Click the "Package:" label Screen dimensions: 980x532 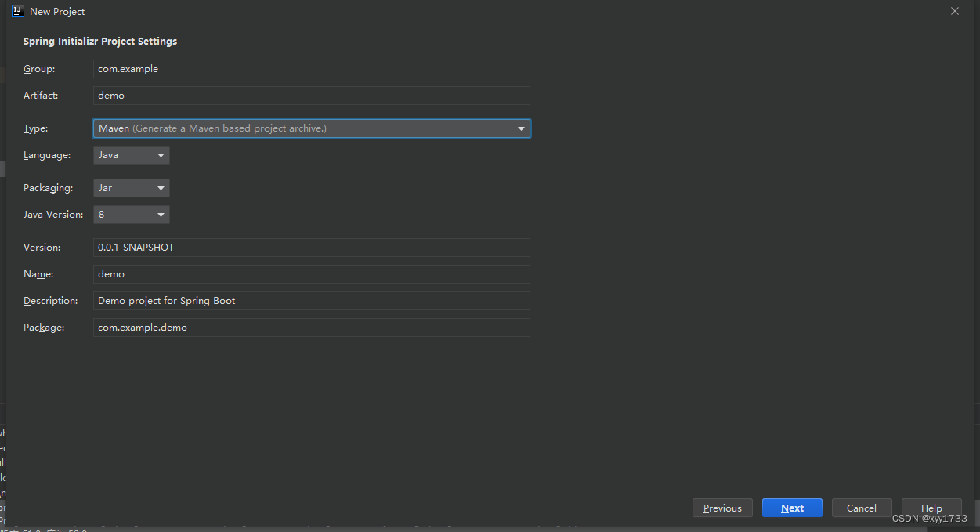pyautogui.click(x=44, y=328)
